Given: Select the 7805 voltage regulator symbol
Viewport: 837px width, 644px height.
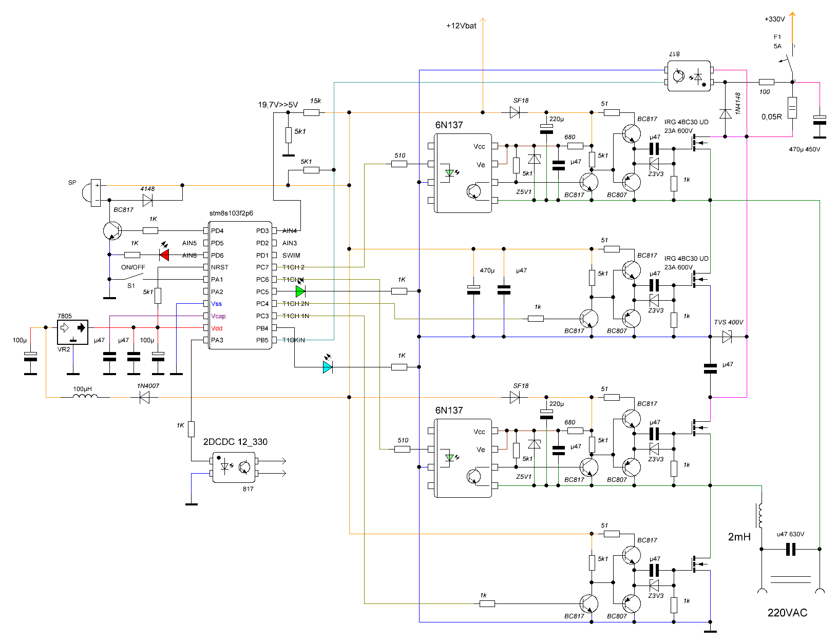Looking at the screenshot, I should pos(72,332).
